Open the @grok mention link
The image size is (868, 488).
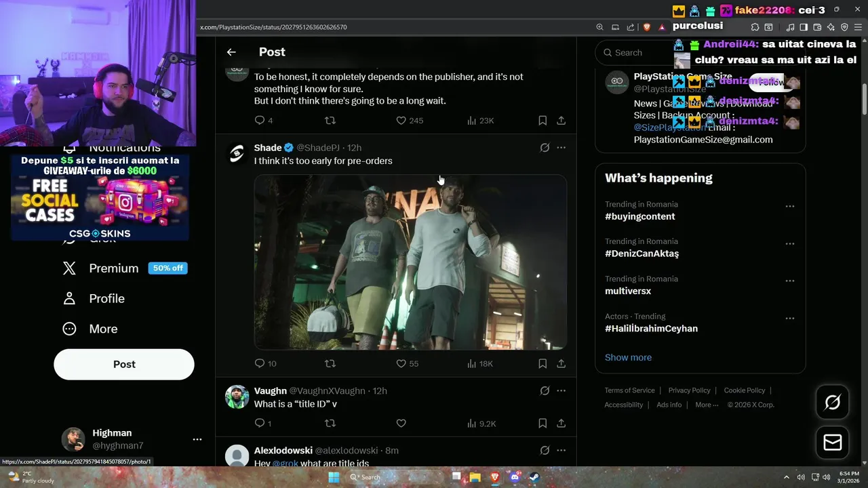click(285, 464)
